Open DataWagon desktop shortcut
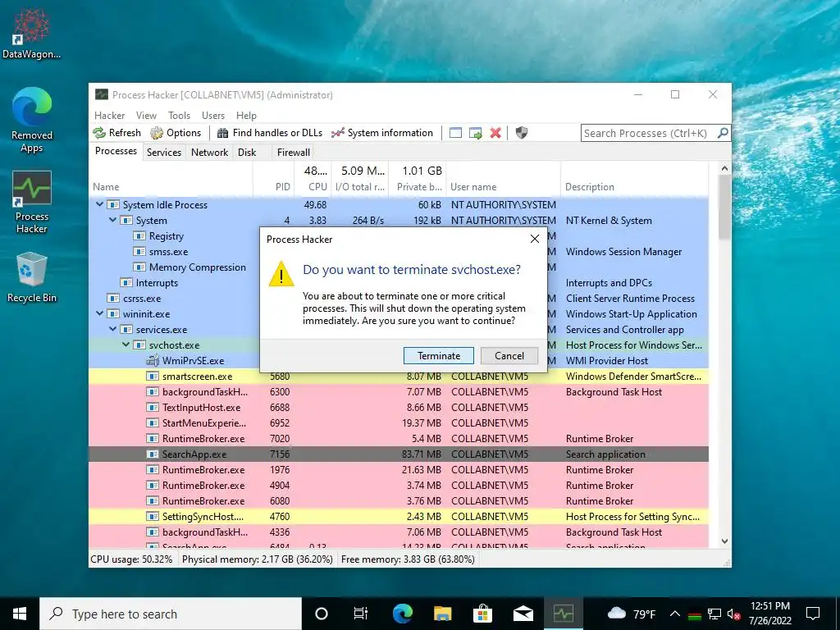The image size is (840, 630). 32,34
